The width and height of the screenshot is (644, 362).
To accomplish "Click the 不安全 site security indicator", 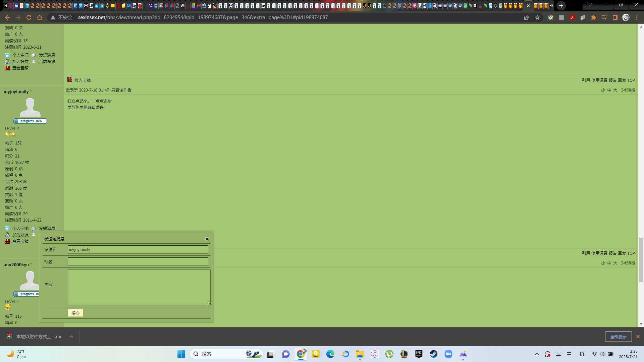I will (x=62, y=17).
